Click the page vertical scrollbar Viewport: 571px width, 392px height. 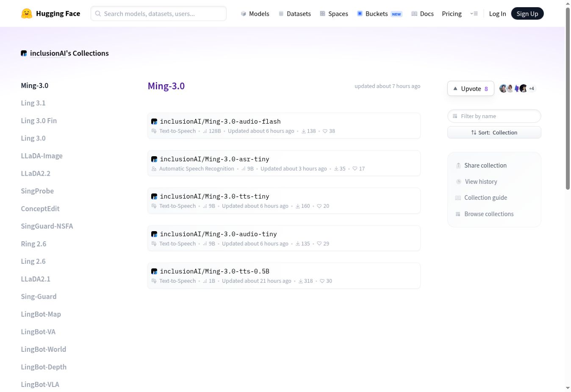(568, 98)
